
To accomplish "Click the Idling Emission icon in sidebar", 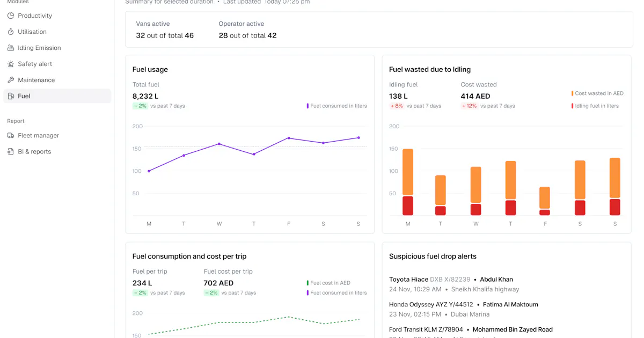I will point(11,48).
